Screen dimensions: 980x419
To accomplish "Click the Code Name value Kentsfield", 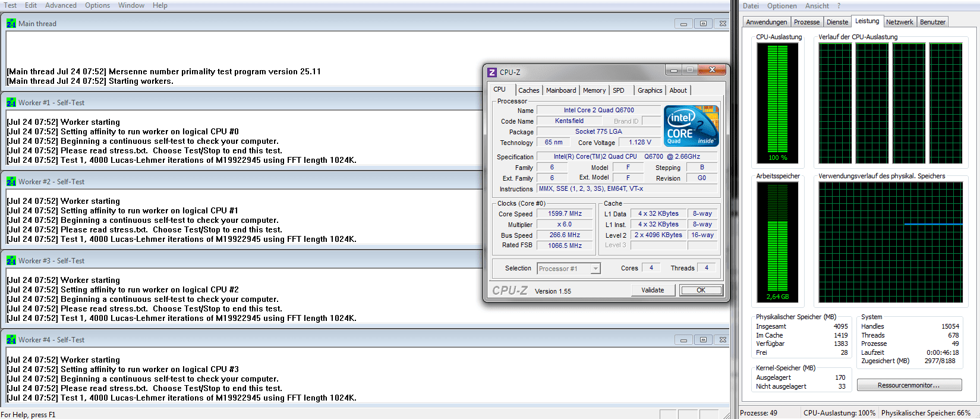I will 569,121.
